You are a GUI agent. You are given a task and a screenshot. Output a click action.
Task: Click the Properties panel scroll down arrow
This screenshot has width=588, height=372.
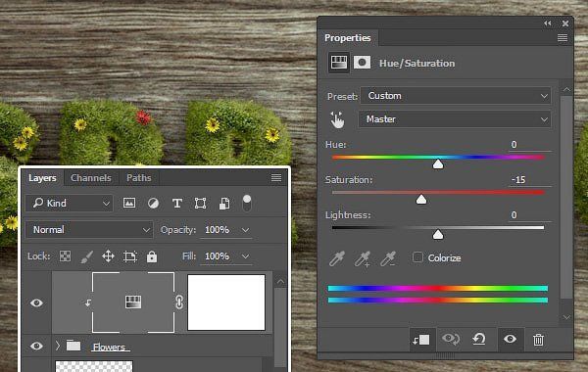point(566,317)
